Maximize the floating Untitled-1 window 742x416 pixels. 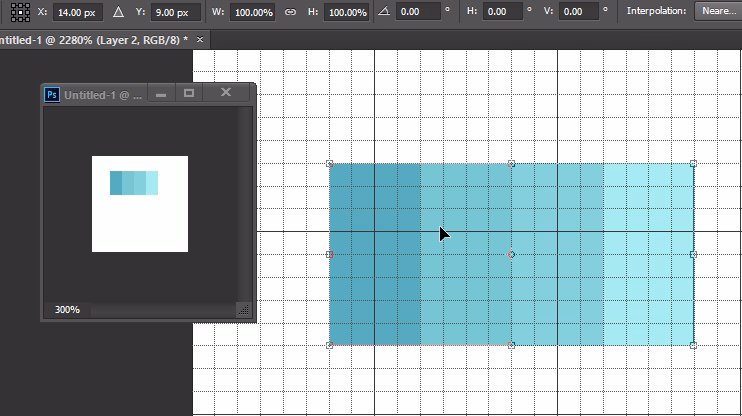(x=189, y=93)
